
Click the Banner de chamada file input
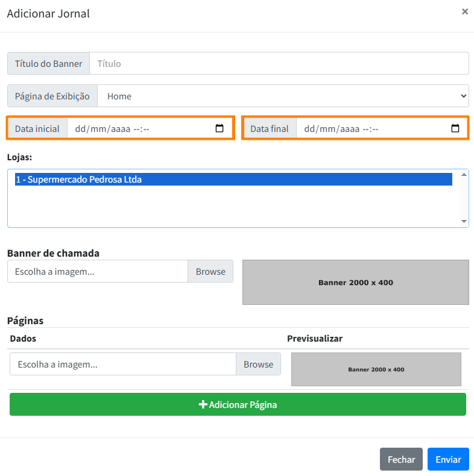98,272
